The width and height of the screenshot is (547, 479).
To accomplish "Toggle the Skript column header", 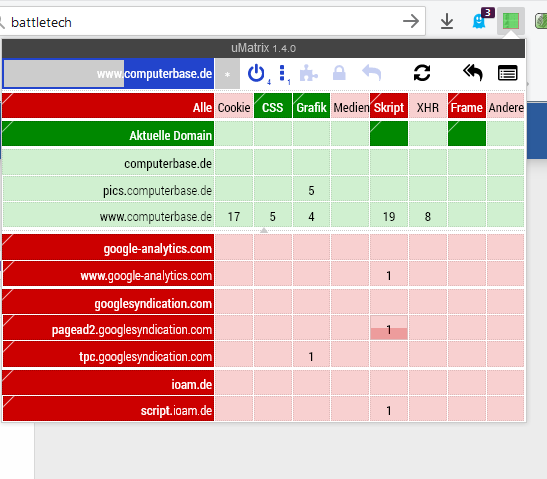I will coord(389,106).
